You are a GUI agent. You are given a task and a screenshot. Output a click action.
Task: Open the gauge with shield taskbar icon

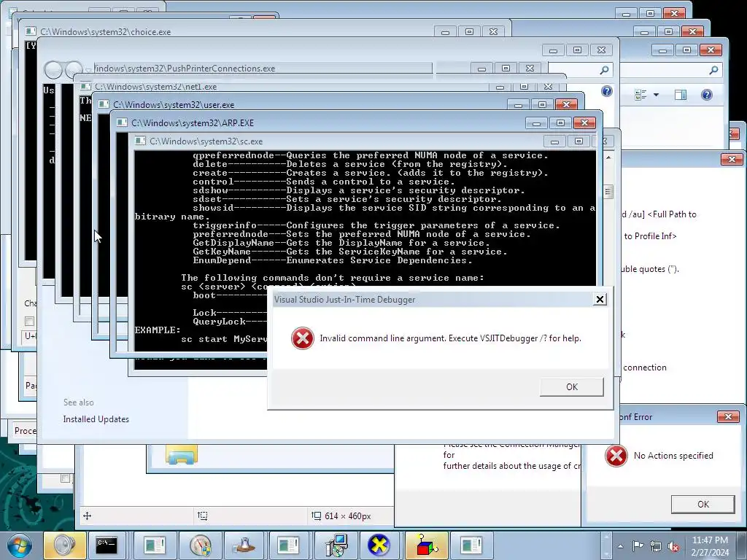click(200, 545)
